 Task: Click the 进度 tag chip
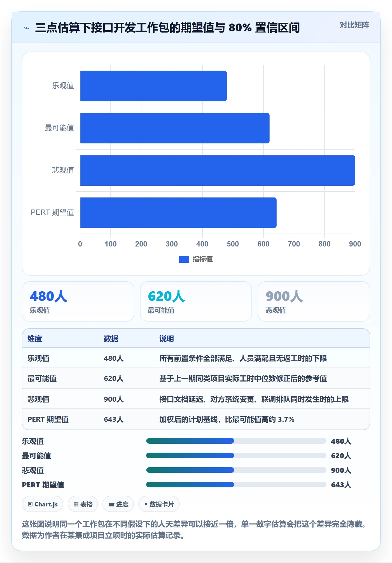118,504
